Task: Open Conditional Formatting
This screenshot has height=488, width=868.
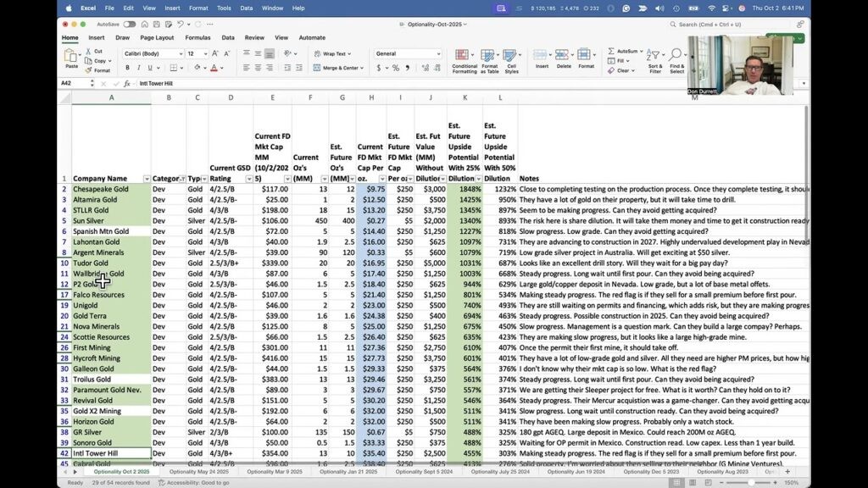Action: pyautogui.click(x=464, y=61)
